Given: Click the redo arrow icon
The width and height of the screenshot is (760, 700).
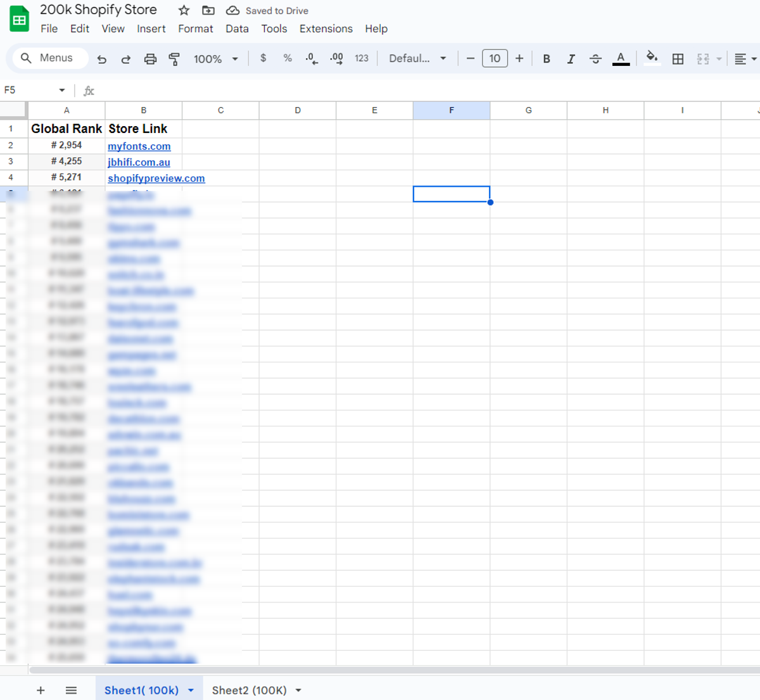Looking at the screenshot, I should click(x=125, y=59).
